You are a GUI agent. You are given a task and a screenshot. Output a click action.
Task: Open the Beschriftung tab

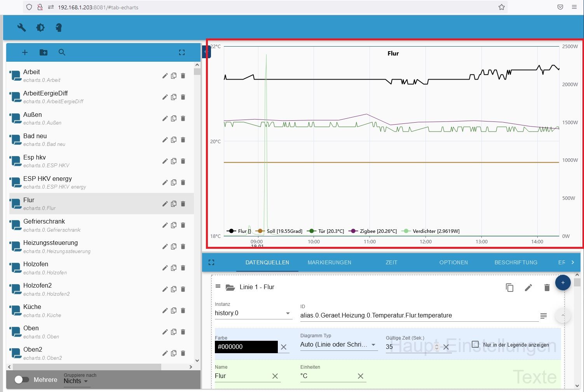click(x=516, y=262)
